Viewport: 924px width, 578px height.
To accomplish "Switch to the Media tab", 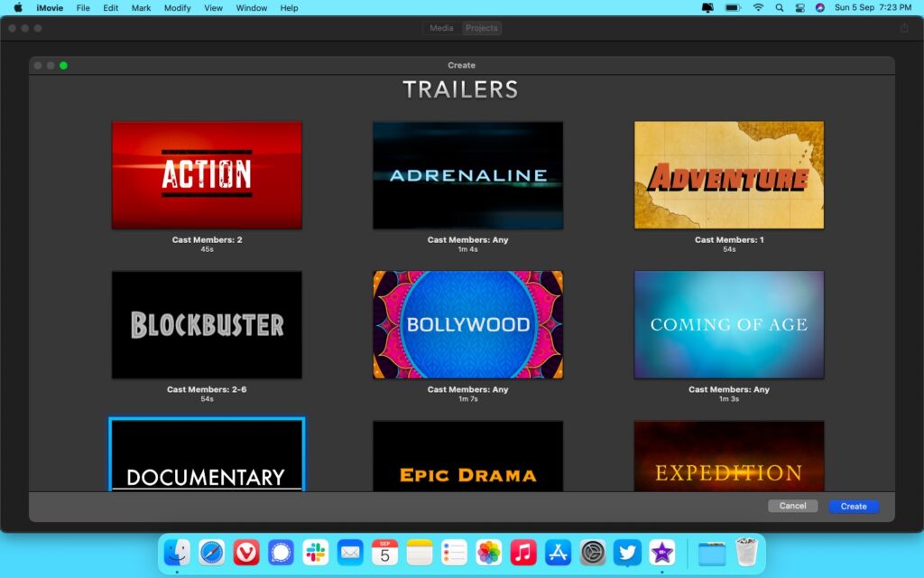I will point(441,28).
